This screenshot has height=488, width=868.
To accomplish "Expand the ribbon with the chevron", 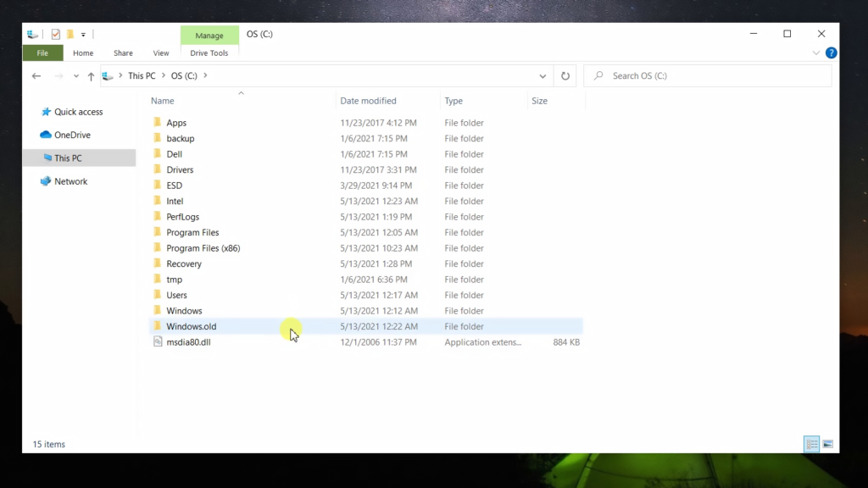I will (816, 53).
